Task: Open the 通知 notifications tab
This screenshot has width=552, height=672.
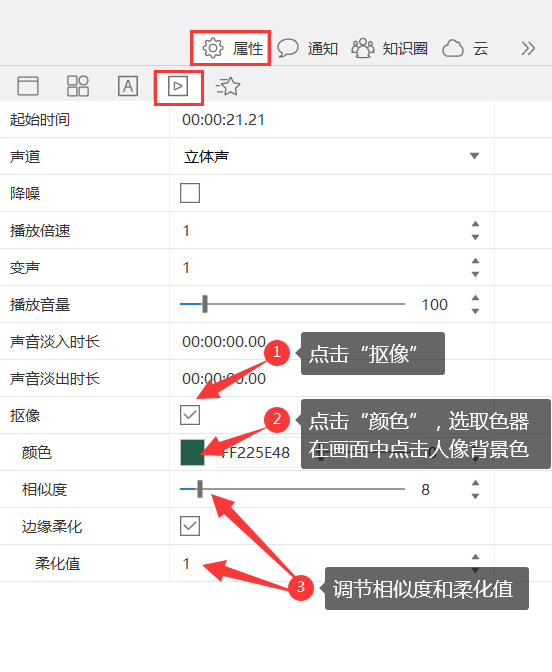Action: [x=308, y=48]
